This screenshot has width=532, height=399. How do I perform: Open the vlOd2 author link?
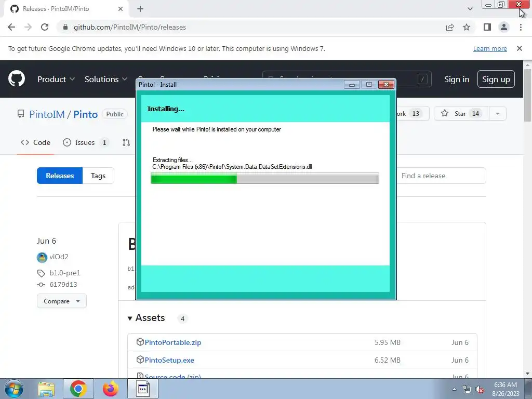(59, 257)
